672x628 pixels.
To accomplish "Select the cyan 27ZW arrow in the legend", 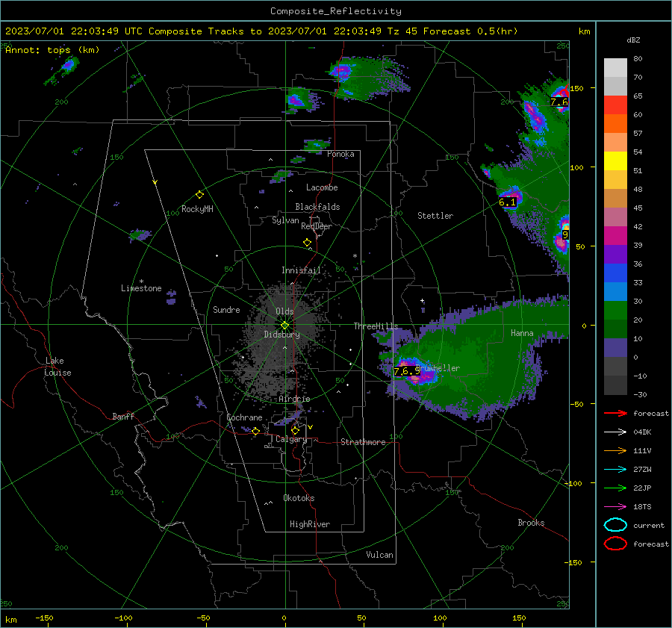I will 615,470.
